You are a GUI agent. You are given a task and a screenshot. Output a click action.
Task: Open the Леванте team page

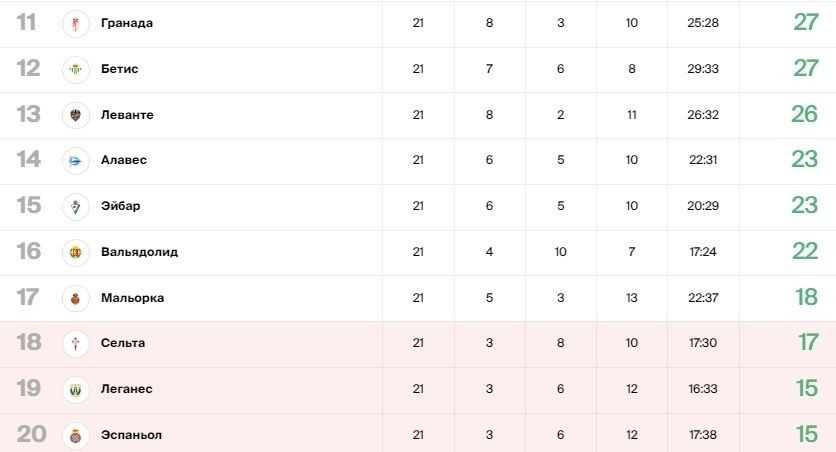click(x=127, y=115)
